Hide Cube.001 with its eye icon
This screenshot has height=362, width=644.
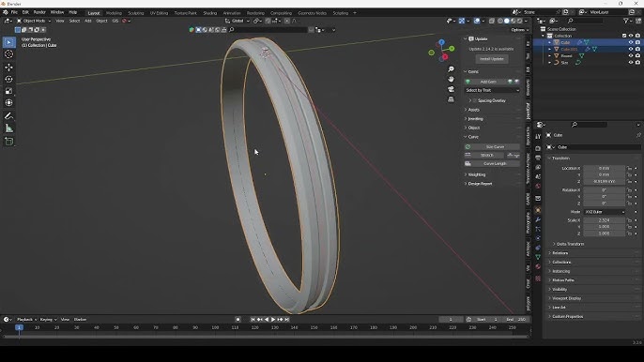[631, 50]
